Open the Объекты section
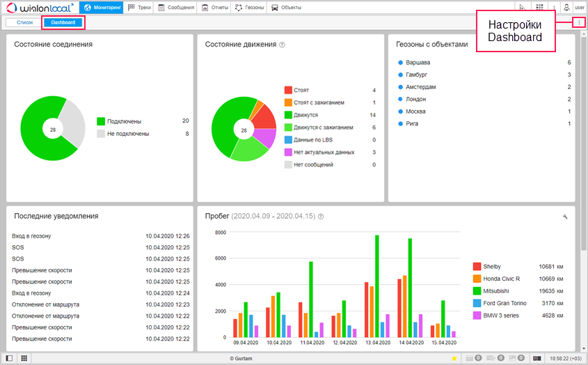Screen dimensions: 588x365 [286, 8]
